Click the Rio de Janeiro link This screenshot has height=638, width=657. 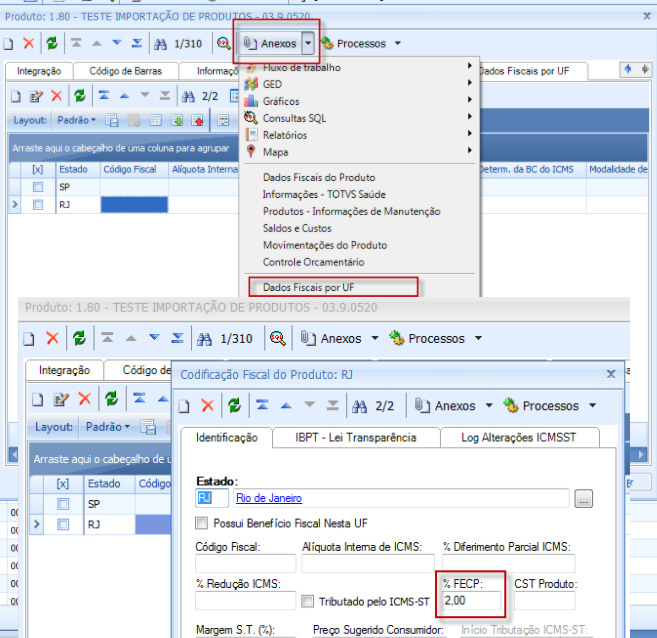[269, 498]
